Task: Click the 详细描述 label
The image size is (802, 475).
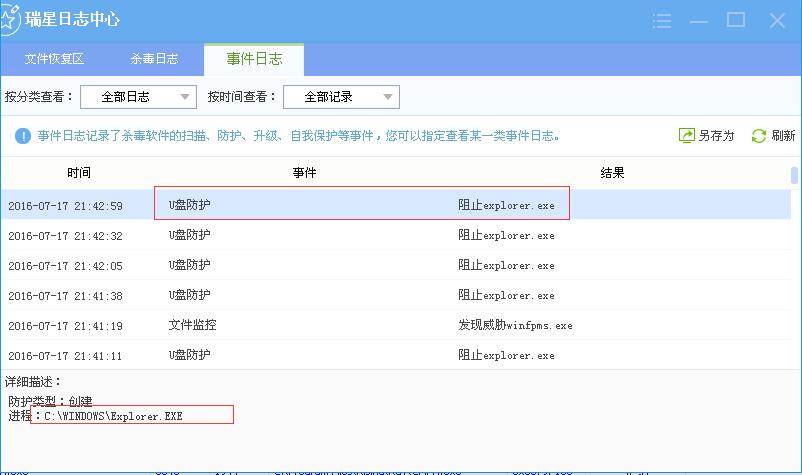Action: [x=33, y=381]
